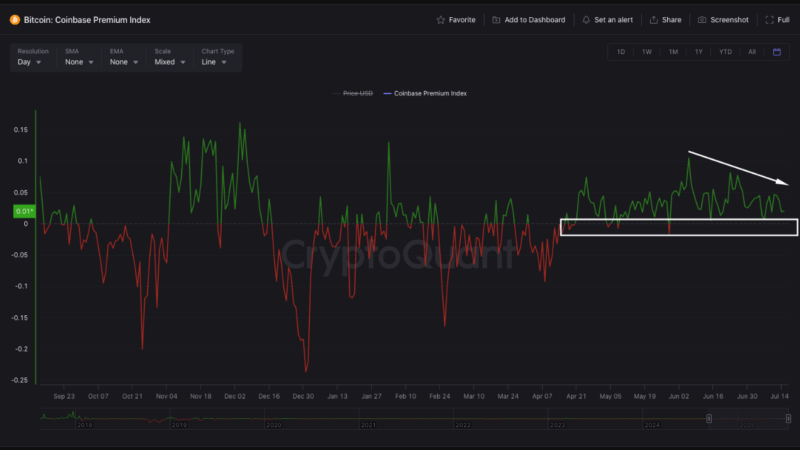Click the 2024 label in the navigator timeline
The width and height of the screenshot is (800, 450).
coord(652,425)
